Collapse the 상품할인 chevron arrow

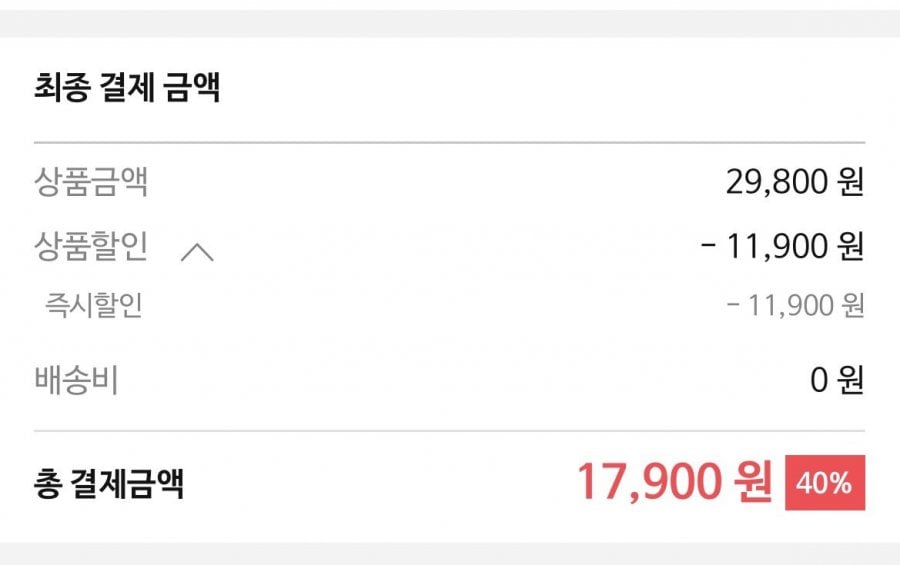(x=197, y=252)
